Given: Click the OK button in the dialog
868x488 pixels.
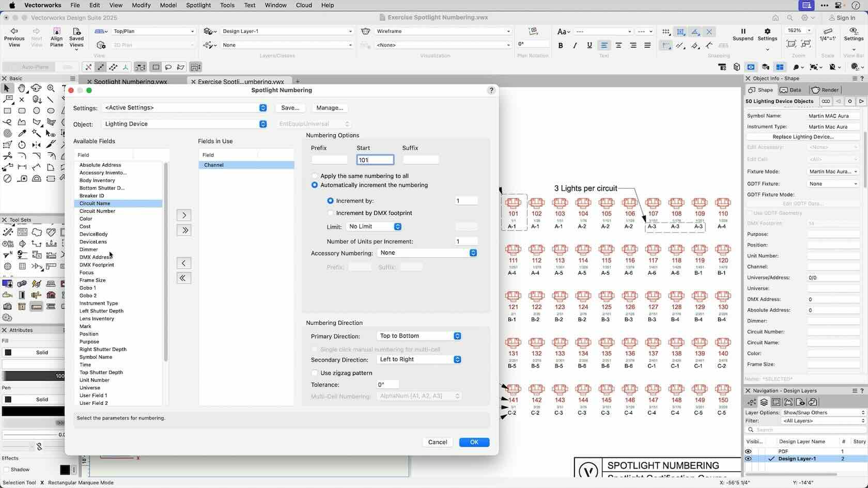Looking at the screenshot, I should pyautogui.click(x=473, y=442).
